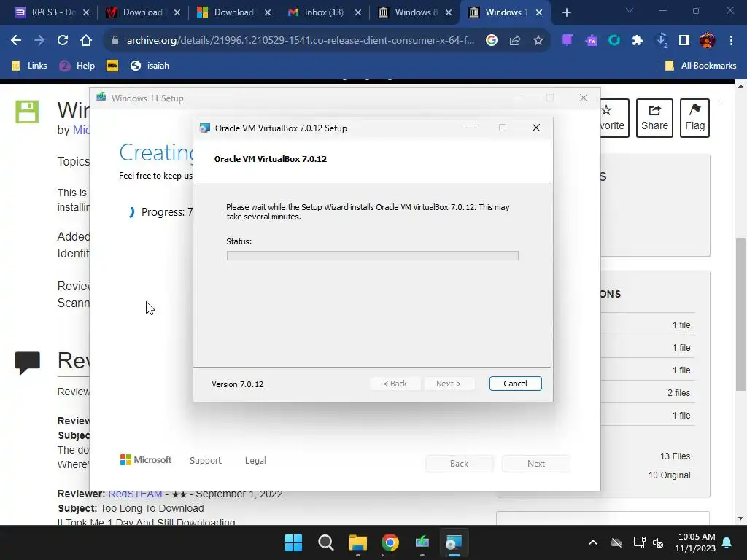This screenshot has width=747, height=560.
Task: Add this archive.org item to Favorites
Action: 614,118
